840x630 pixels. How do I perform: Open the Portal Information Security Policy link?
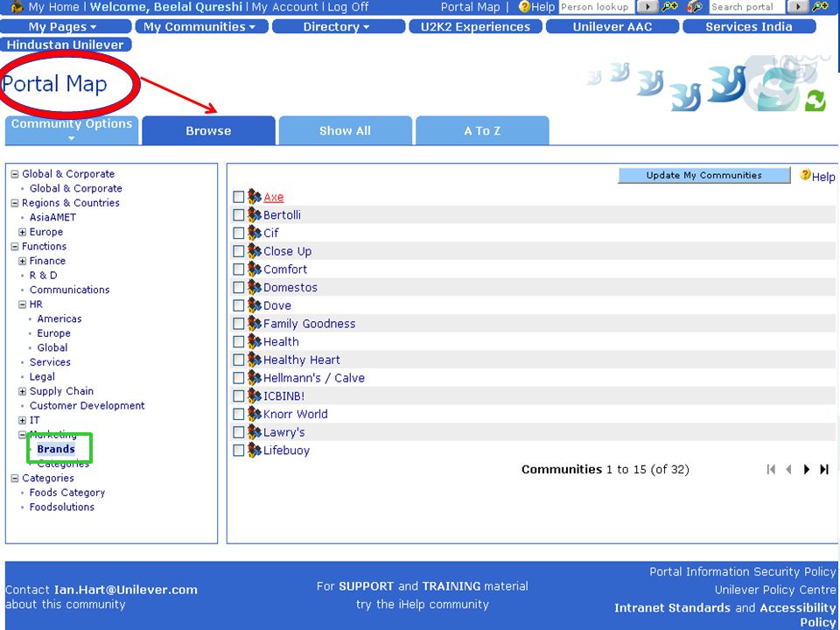[743, 571]
